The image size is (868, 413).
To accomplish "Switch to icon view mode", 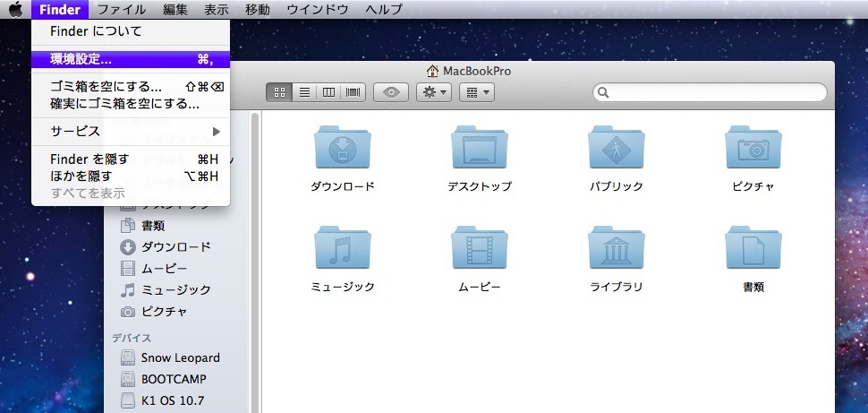I will [x=279, y=92].
